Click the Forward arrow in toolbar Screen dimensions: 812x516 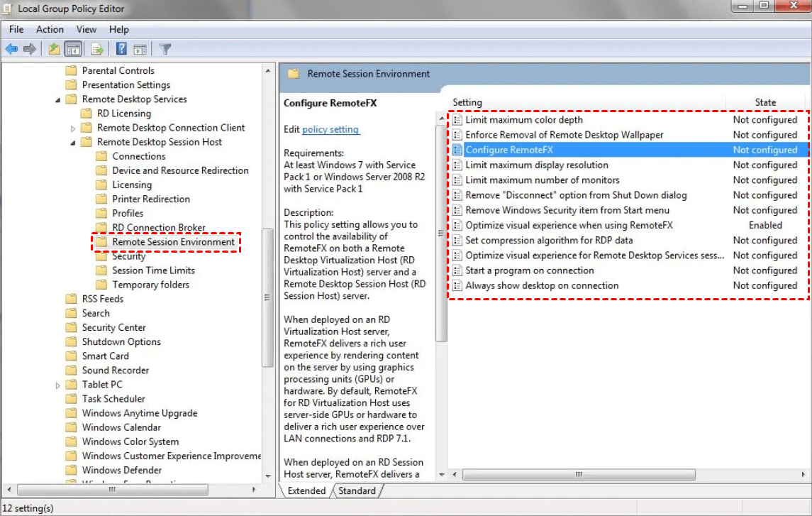pos(30,49)
